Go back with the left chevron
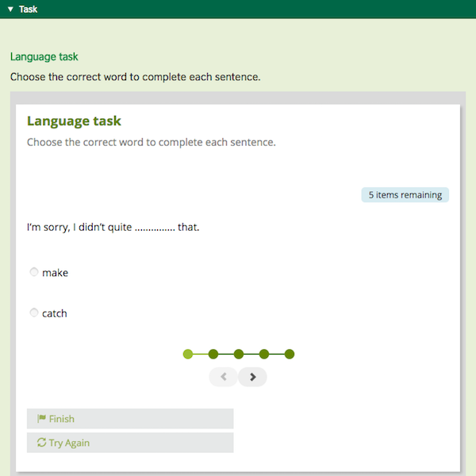476x476 pixels. [x=224, y=377]
